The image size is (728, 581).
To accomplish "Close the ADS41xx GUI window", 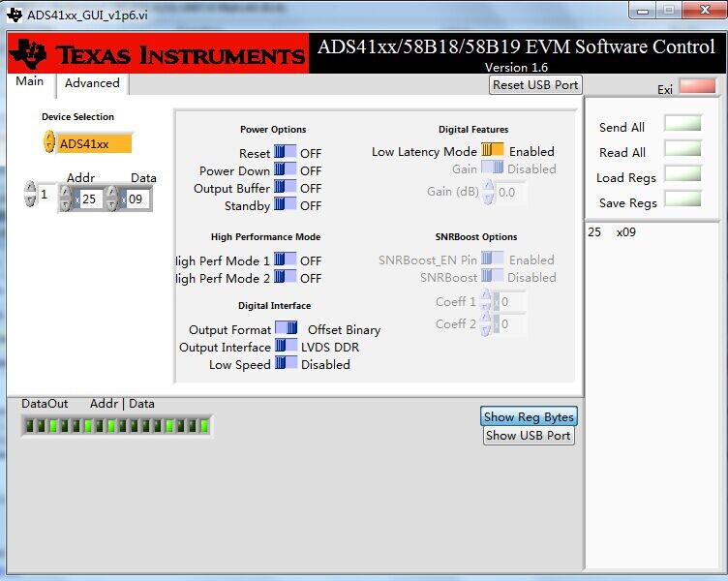I will coord(705,11).
